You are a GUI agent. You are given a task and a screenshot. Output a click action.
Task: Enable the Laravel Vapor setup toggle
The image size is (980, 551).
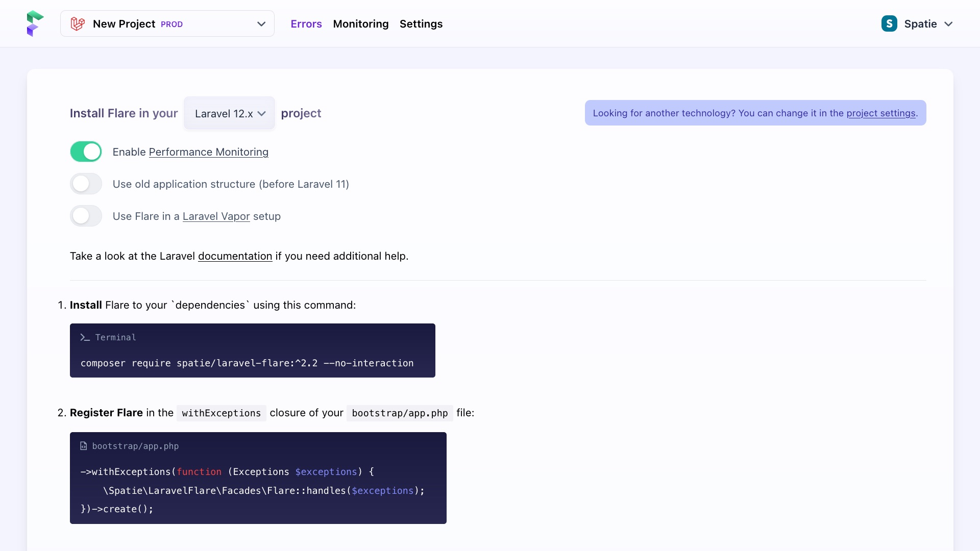coord(85,216)
